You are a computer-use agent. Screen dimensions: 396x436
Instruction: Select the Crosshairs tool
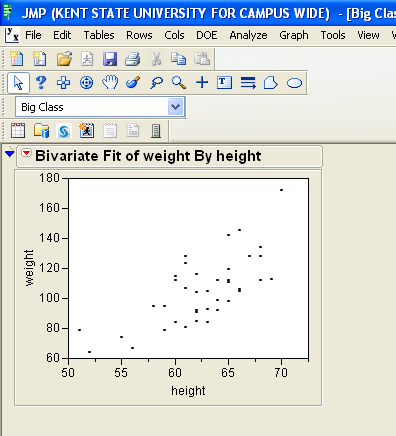pos(202,82)
